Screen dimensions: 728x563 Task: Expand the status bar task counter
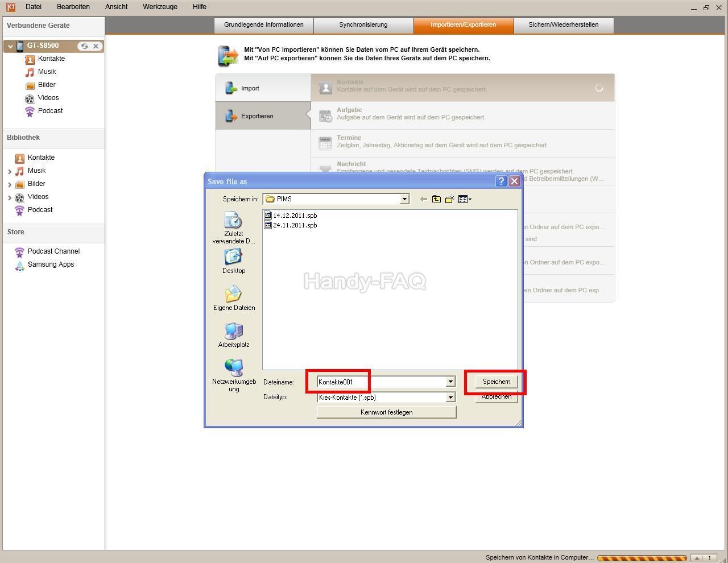704,558
